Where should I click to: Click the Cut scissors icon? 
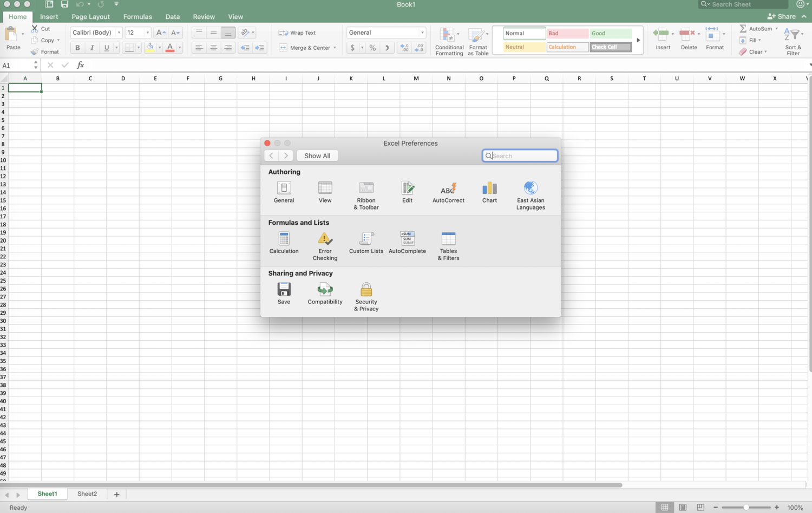point(35,29)
